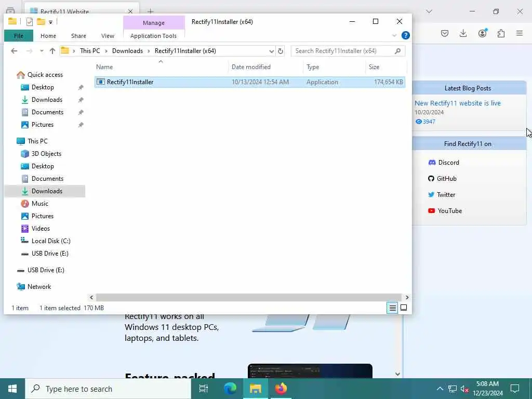Open the View ribbon tab
532x399 pixels.
point(108,36)
